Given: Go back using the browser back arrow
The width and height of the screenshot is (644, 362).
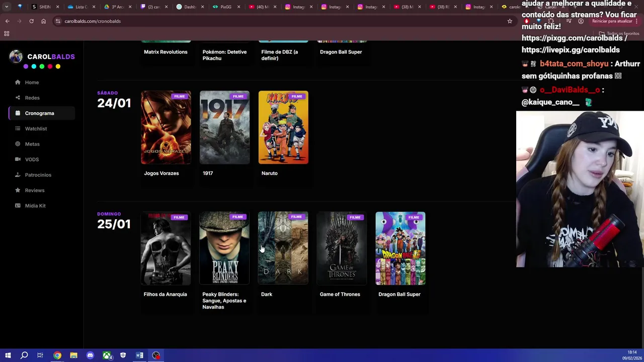Looking at the screenshot, I should tap(7, 21).
